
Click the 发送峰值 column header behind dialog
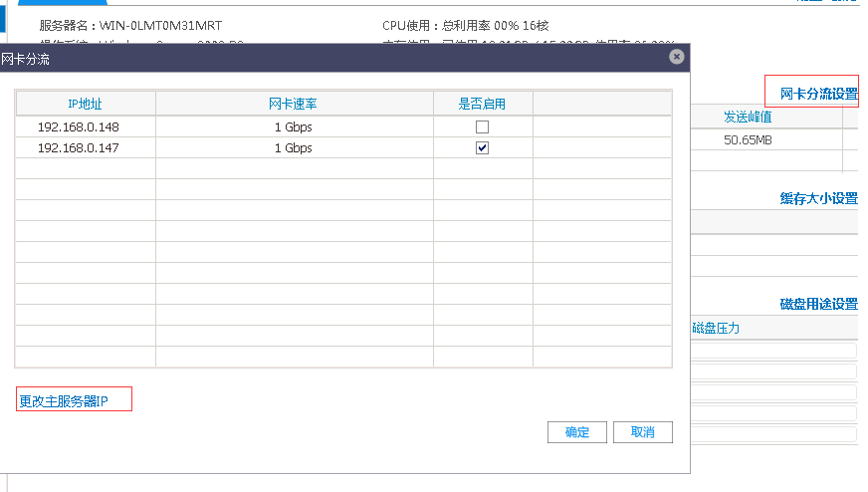pos(748,117)
